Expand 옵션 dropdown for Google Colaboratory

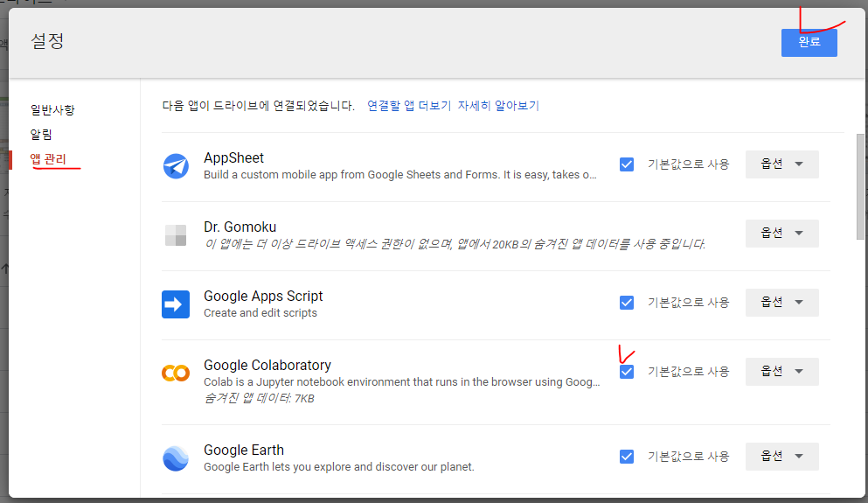pos(781,371)
